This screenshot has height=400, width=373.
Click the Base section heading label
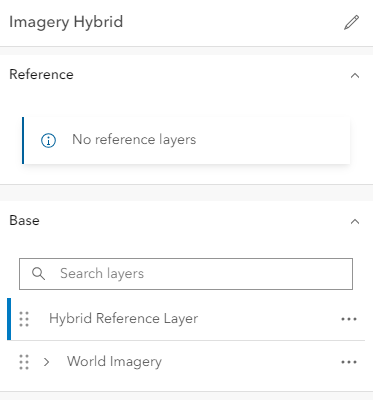point(24,220)
